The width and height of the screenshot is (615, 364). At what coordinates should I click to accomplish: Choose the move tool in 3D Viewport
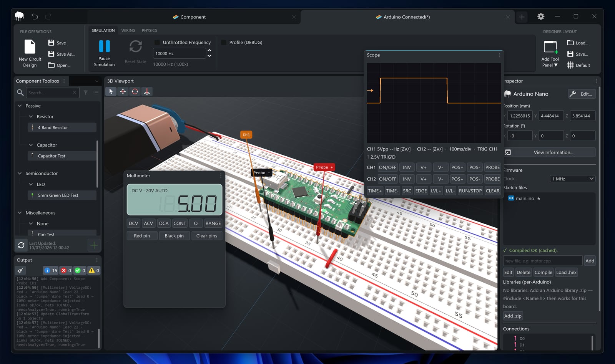click(x=123, y=91)
